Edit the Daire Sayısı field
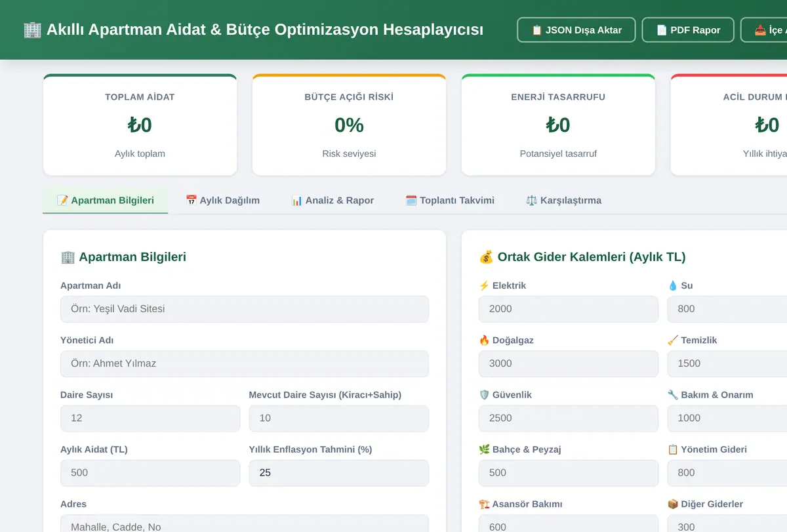Screen dimensions: 787x532 (150, 418)
